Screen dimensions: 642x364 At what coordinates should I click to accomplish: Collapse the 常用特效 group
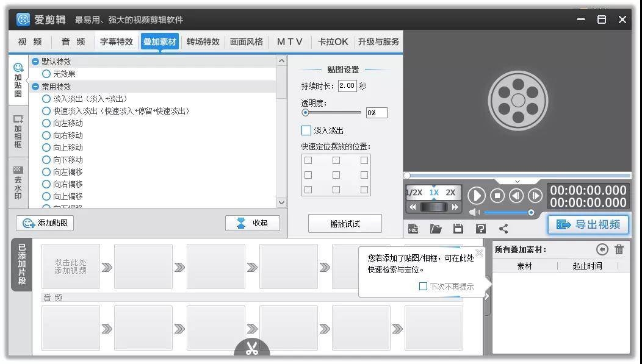point(35,87)
